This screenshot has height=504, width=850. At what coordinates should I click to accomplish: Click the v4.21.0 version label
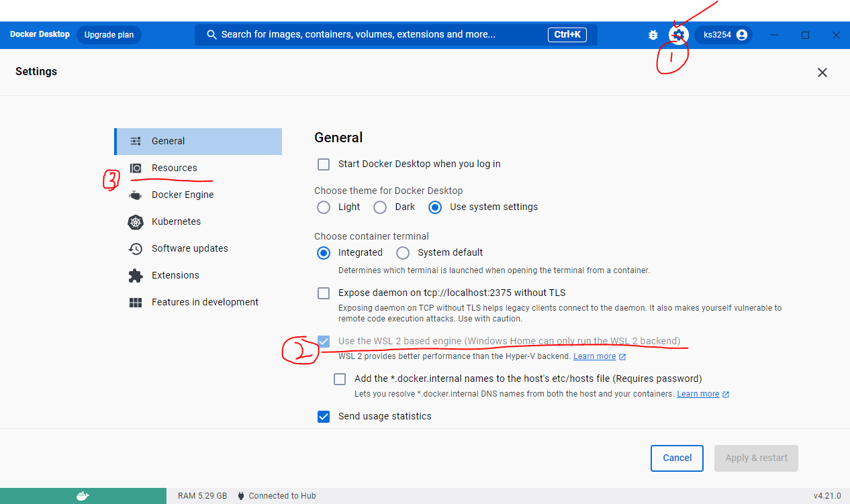pyautogui.click(x=827, y=496)
